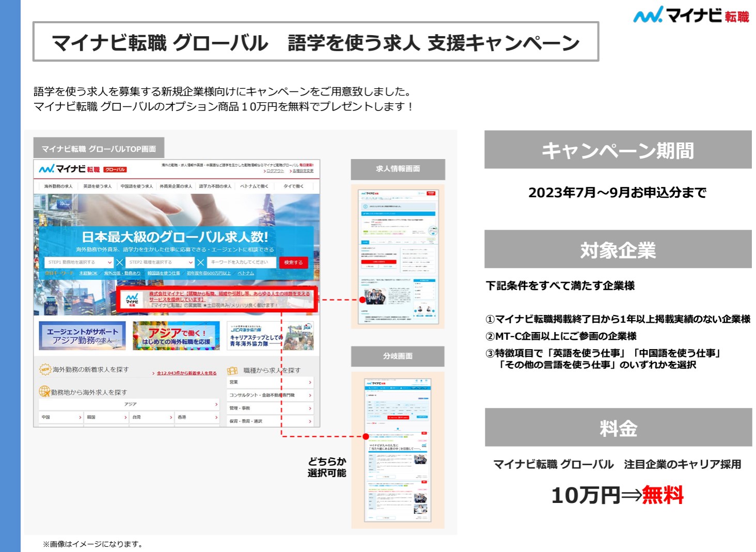Click the ※画像はイメージになります footnote
This screenshot has width=756, height=552.
(92, 544)
